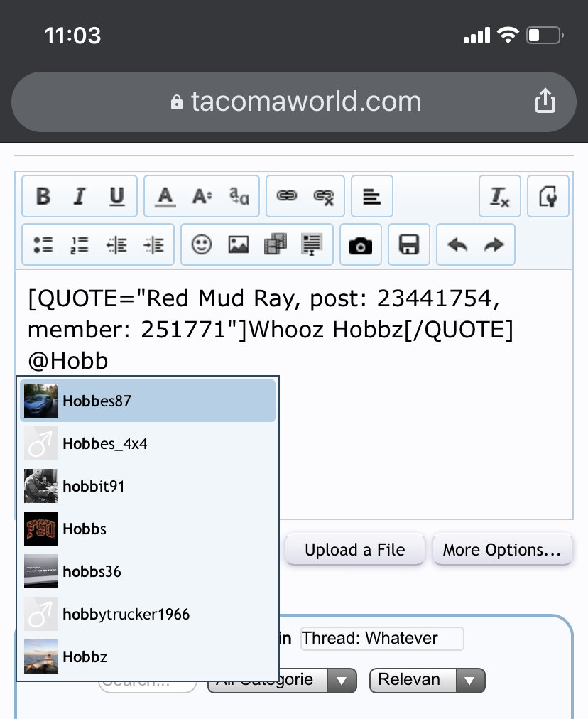Click the Hobbes87 blue car avatar
This screenshot has width=588, height=719.
pyautogui.click(x=41, y=401)
